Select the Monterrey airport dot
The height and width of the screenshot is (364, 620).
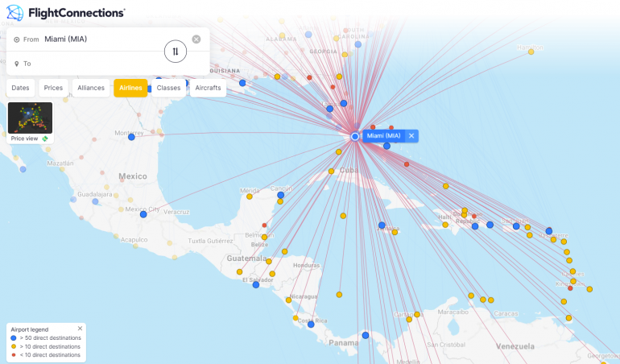131,137
